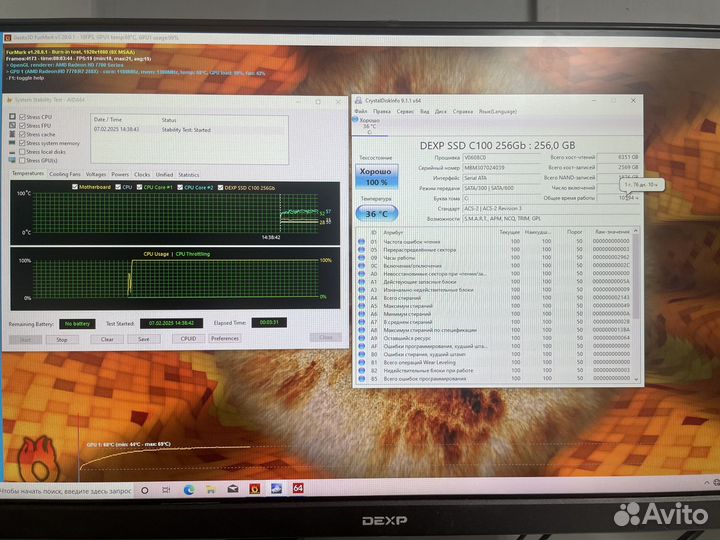Image resolution: width=720 pixels, height=540 pixels.
Task: Click serial number field MBM307024039
Action: click(501, 168)
